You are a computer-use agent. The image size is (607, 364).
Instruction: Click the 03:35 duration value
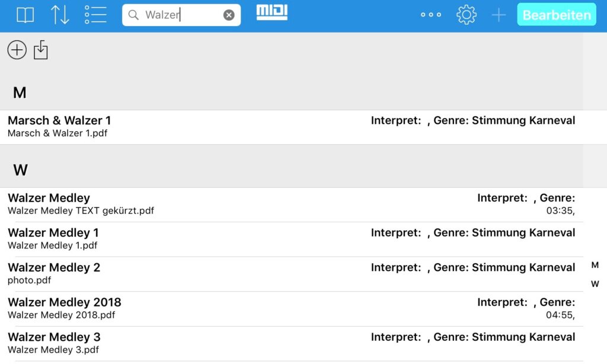click(560, 210)
